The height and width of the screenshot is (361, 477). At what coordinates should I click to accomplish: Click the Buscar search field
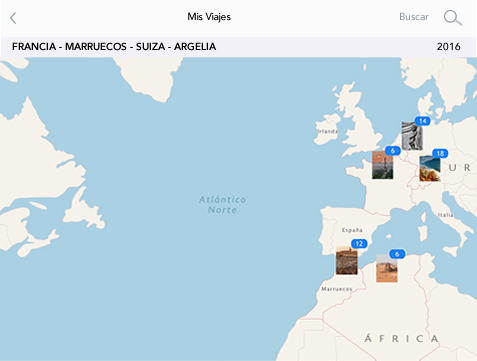(414, 17)
